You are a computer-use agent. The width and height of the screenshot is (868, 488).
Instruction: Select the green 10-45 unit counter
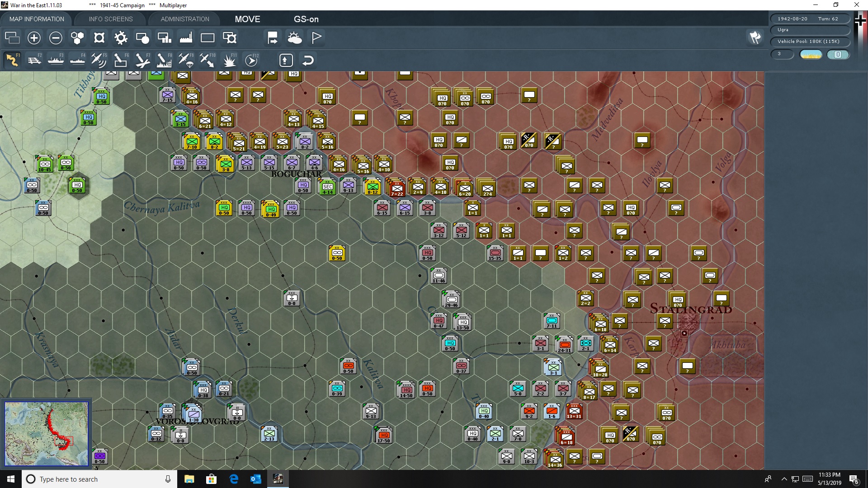45,164
